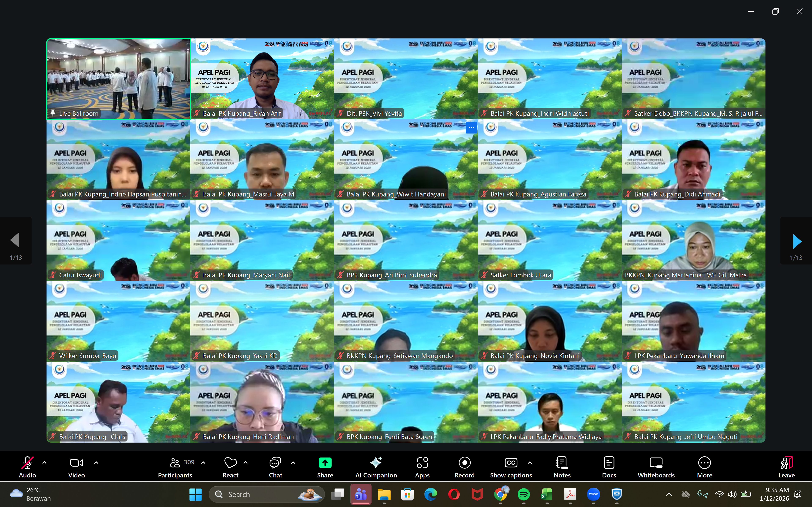Expand the React options arrow
The width and height of the screenshot is (812, 507).
(x=246, y=463)
